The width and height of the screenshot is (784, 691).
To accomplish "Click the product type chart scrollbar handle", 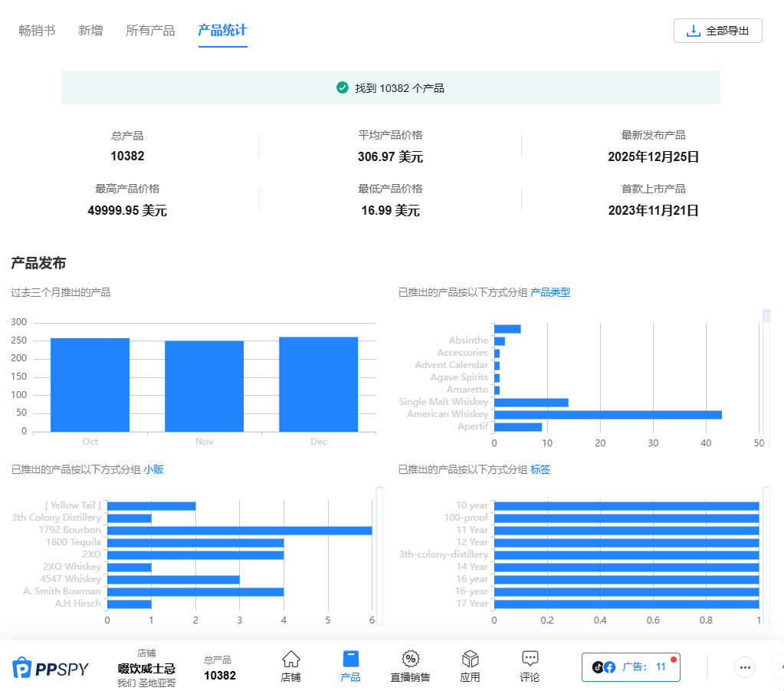I will [766, 316].
